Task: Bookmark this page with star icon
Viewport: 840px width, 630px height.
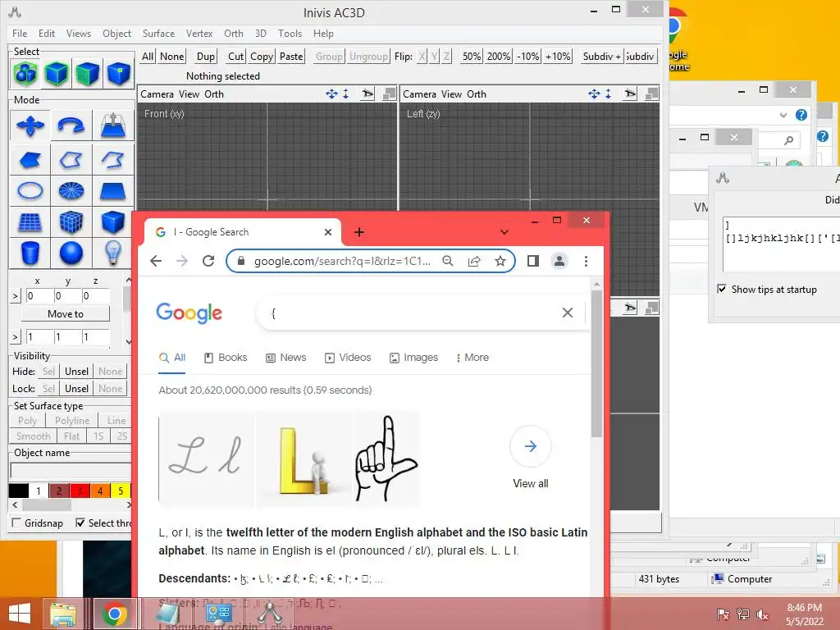Action: point(500,261)
